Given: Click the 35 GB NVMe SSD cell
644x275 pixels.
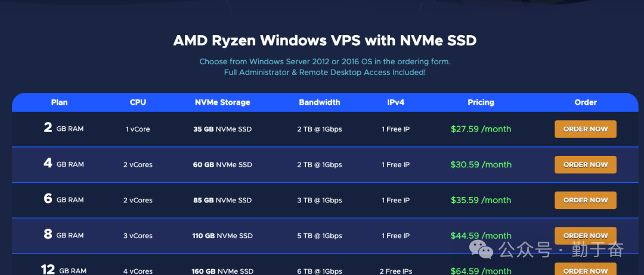Looking at the screenshot, I should [222, 129].
